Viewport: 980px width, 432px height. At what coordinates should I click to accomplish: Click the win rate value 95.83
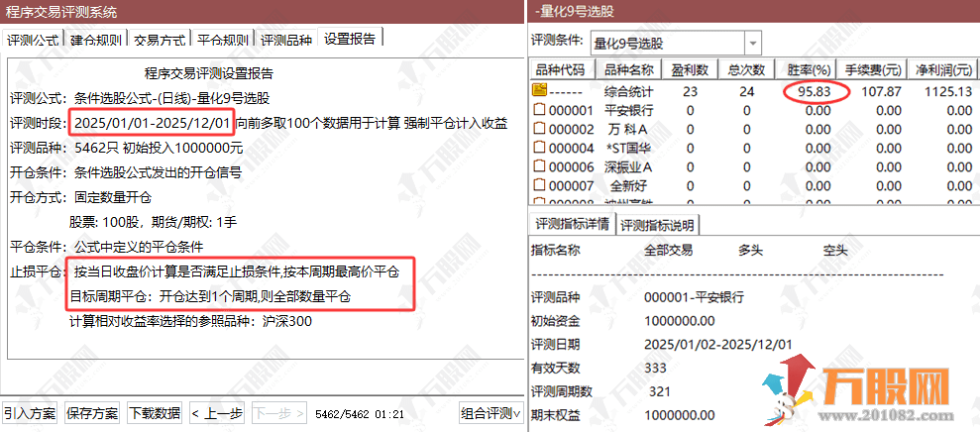[x=816, y=92]
